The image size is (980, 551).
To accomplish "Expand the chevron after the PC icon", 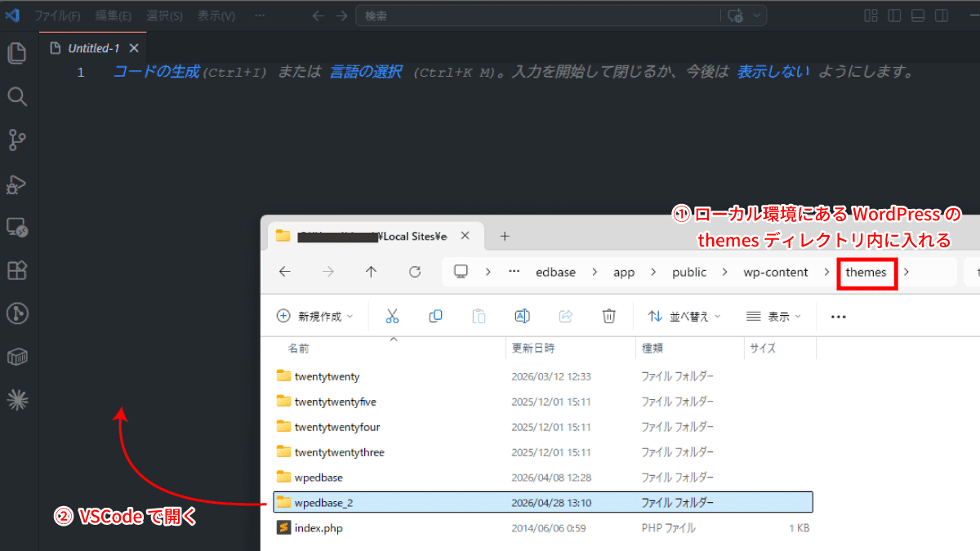I will click(x=488, y=272).
